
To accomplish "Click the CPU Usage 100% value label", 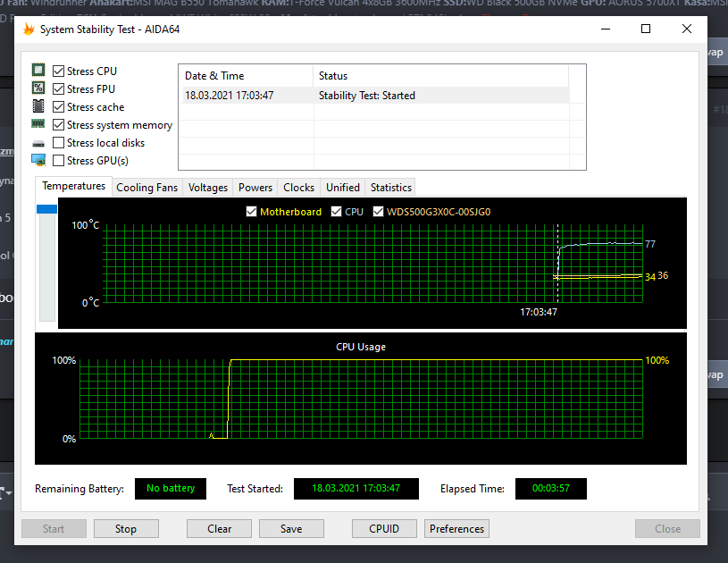I will click(657, 360).
